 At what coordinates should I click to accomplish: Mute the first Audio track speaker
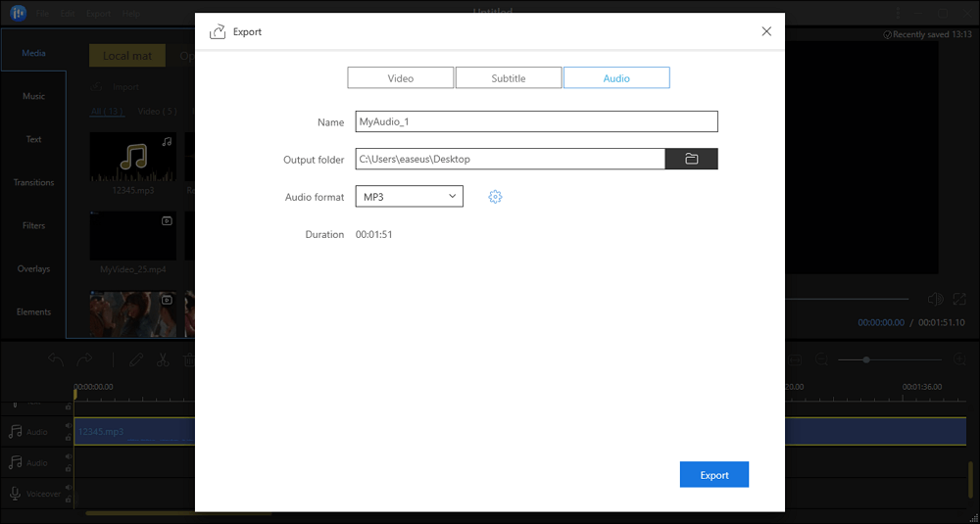[68, 426]
